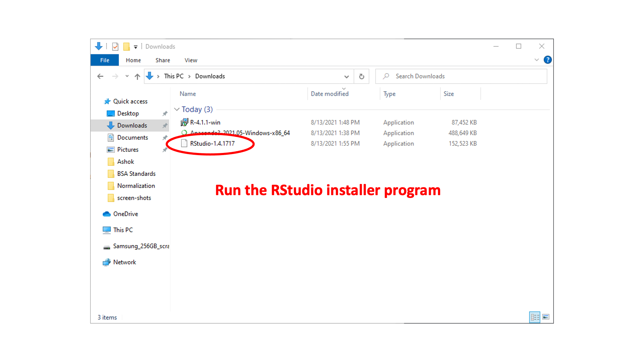Open OneDrive in the navigation pane

click(x=126, y=214)
